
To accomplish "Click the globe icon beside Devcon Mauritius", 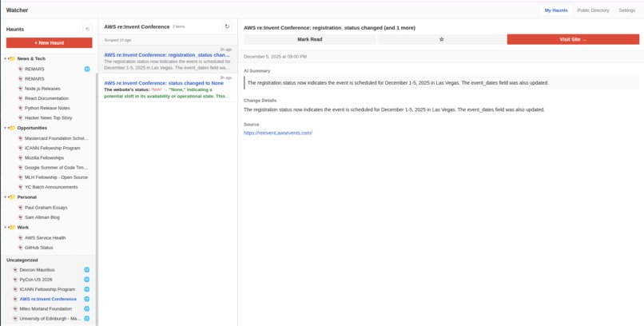I will [x=86, y=270].
